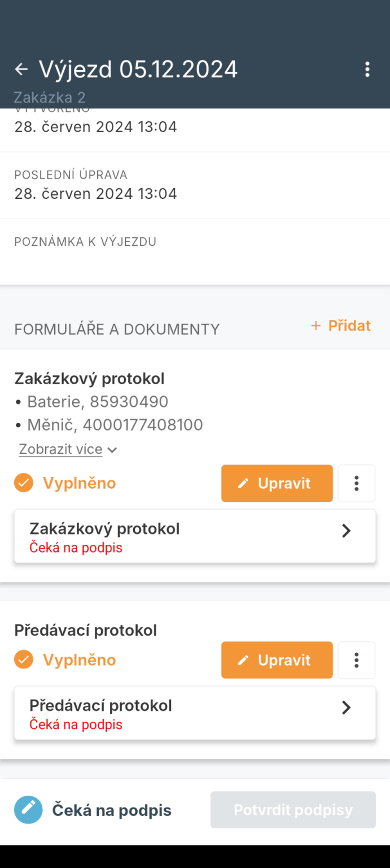Open the Formuláře a dokumenty section header
This screenshot has width=390, height=868.
pyautogui.click(x=117, y=328)
